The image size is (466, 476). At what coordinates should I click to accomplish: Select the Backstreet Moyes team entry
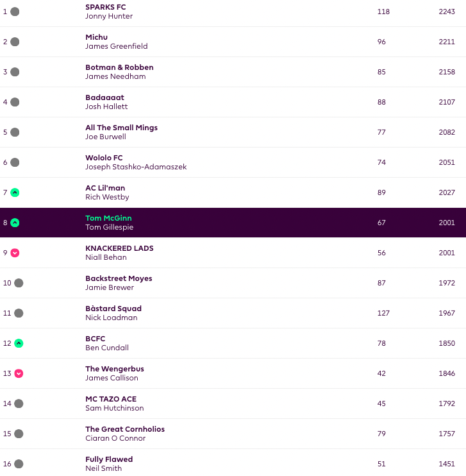(x=119, y=278)
